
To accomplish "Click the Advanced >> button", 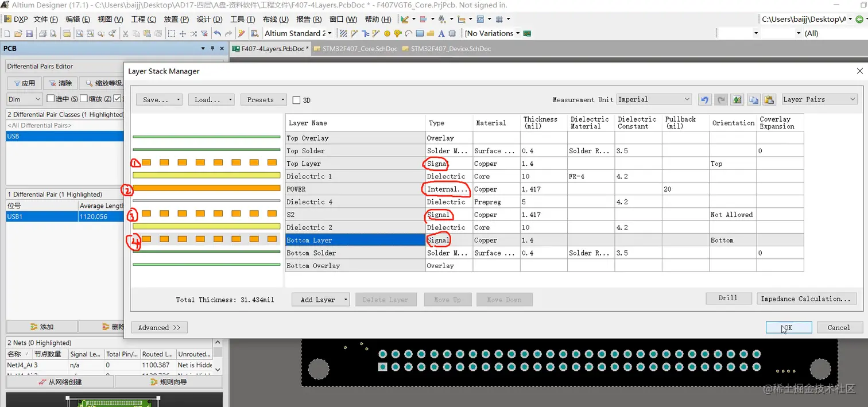I will point(160,327).
